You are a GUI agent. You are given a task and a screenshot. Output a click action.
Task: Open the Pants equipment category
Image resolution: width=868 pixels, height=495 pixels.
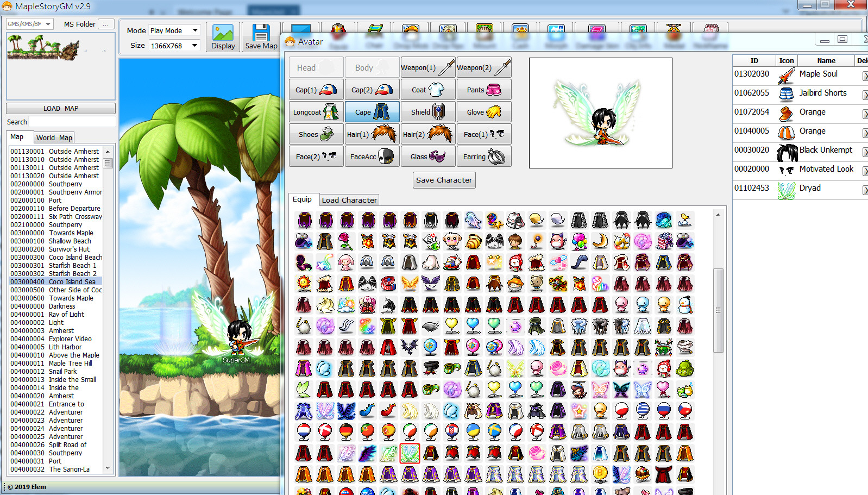point(484,90)
